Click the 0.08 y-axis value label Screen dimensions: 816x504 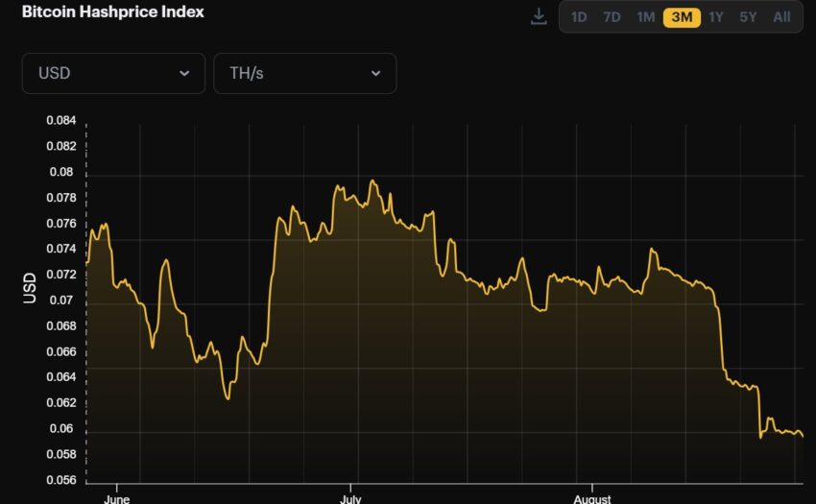[x=60, y=172]
